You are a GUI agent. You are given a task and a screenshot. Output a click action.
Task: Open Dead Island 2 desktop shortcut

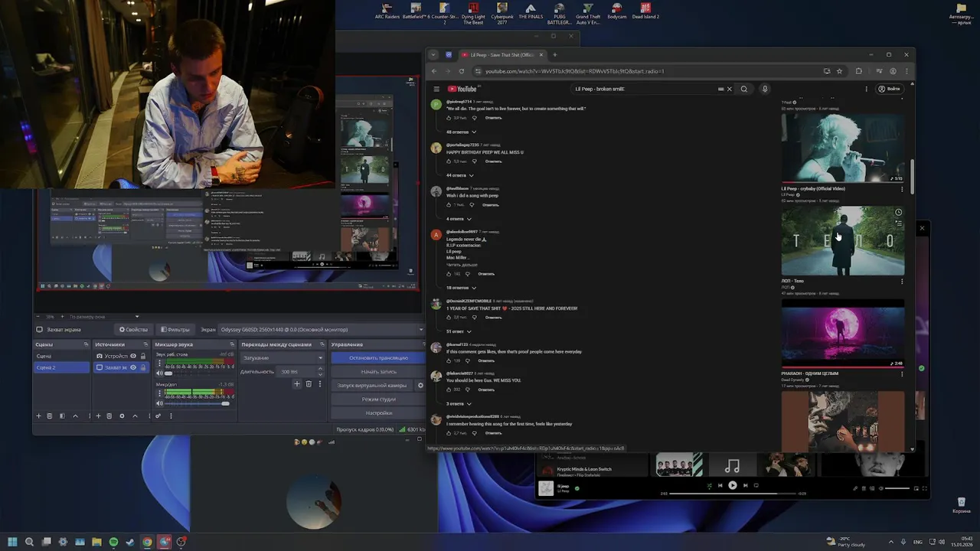[x=645, y=11]
